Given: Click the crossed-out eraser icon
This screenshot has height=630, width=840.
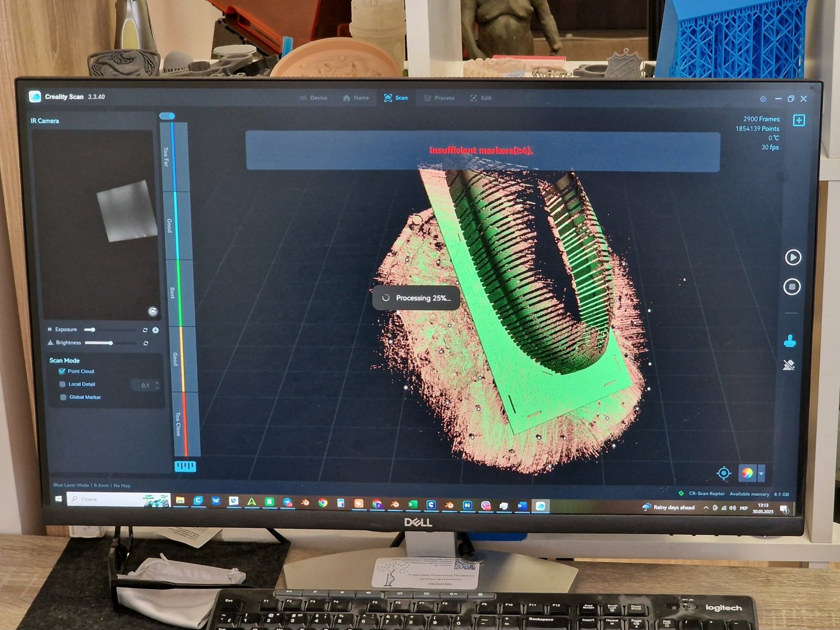Looking at the screenshot, I should pos(789,365).
